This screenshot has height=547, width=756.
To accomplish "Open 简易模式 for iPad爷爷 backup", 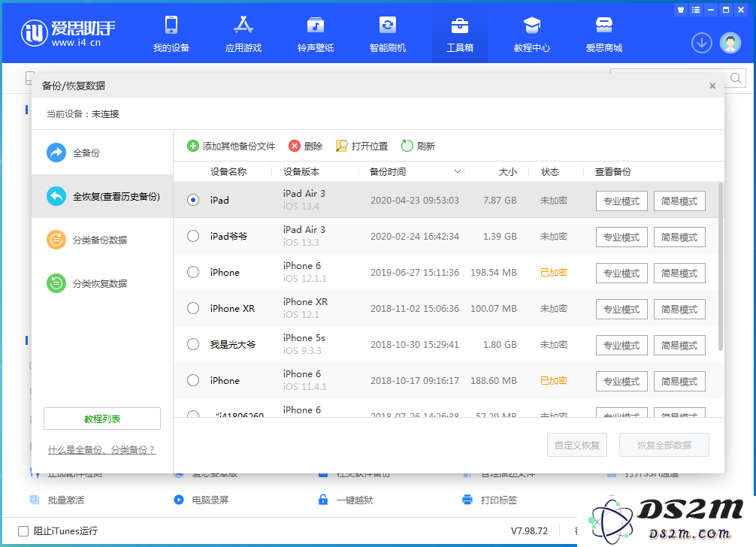I will 679,237.
